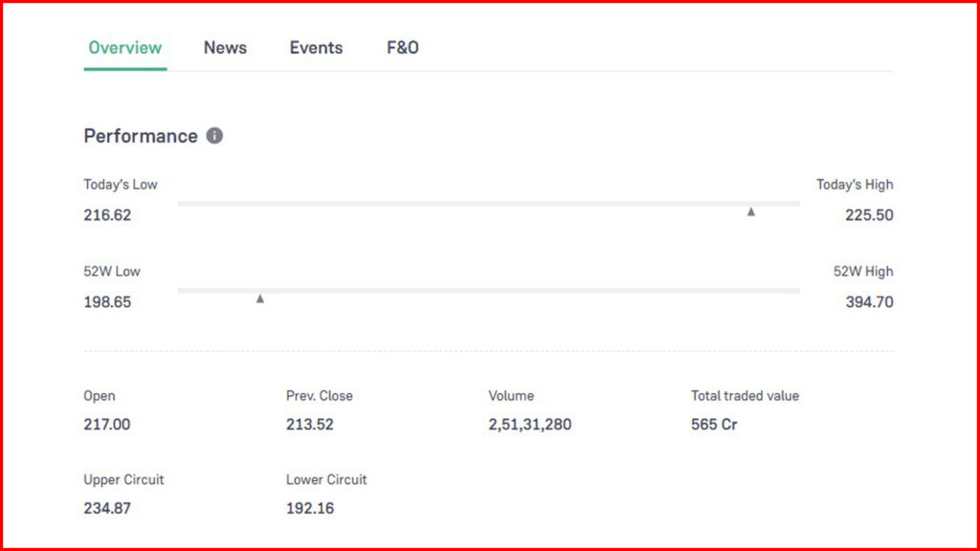Click the Upper Circuit label
The height and width of the screenshot is (551, 980).
[123, 479]
